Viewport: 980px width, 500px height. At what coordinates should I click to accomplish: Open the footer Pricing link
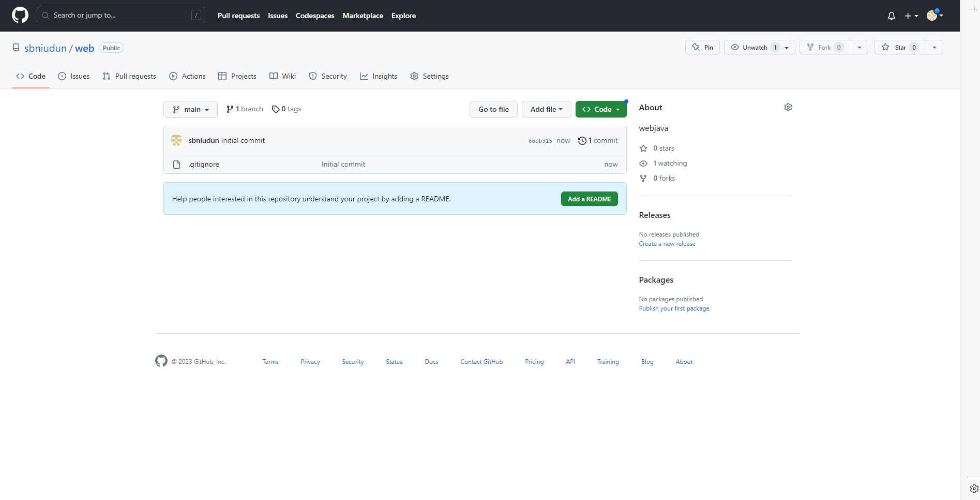(x=534, y=362)
